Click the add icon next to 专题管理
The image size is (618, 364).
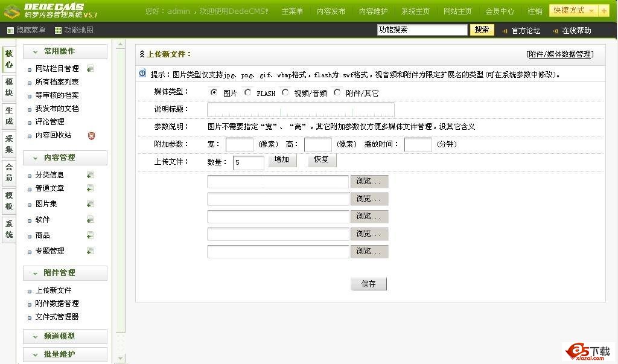pyautogui.click(x=91, y=251)
